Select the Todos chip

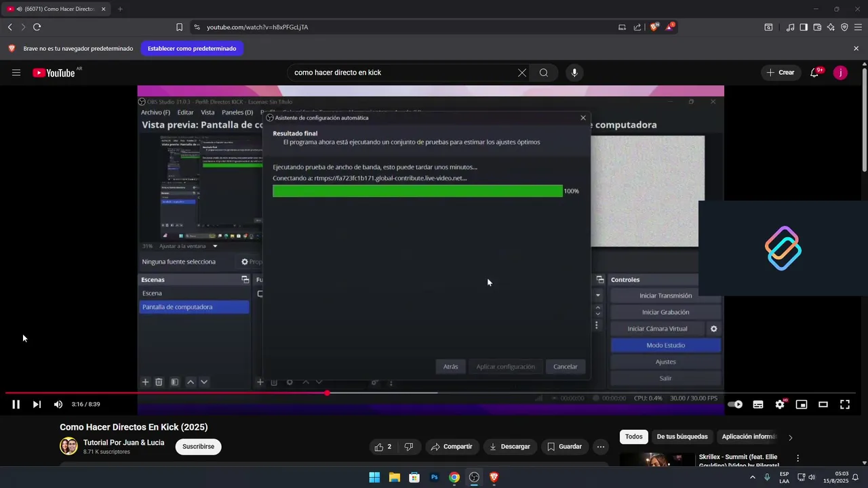coord(633,437)
